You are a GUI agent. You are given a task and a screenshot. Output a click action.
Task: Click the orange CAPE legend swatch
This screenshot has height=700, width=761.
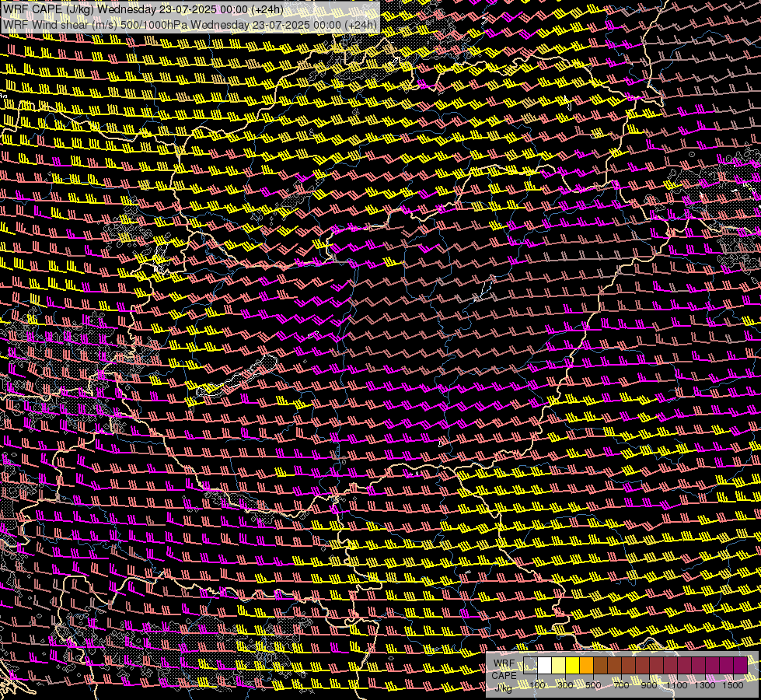(586, 665)
